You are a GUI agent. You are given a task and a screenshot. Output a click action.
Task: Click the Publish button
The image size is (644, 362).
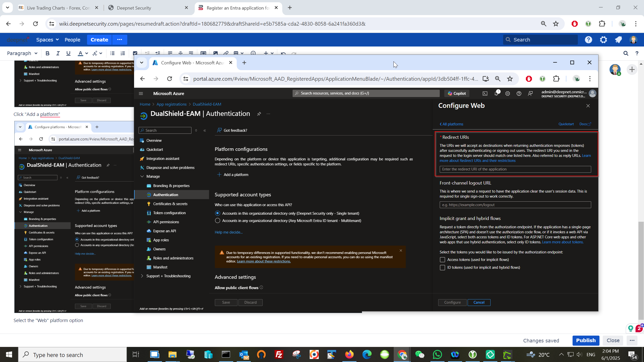point(586,340)
